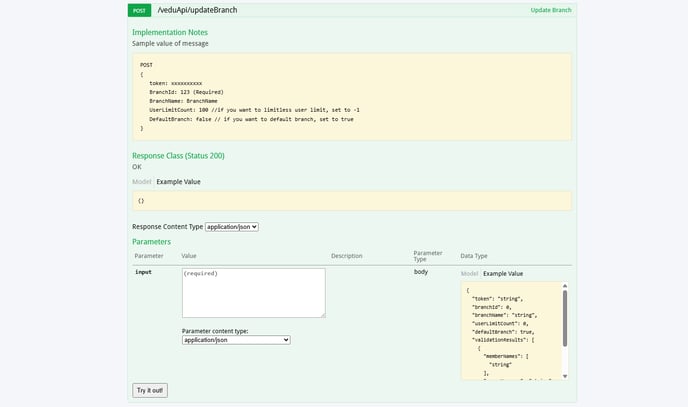The height and width of the screenshot is (407, 688).
Task: Click the empty {} response example block
Action: pos(351,200)
